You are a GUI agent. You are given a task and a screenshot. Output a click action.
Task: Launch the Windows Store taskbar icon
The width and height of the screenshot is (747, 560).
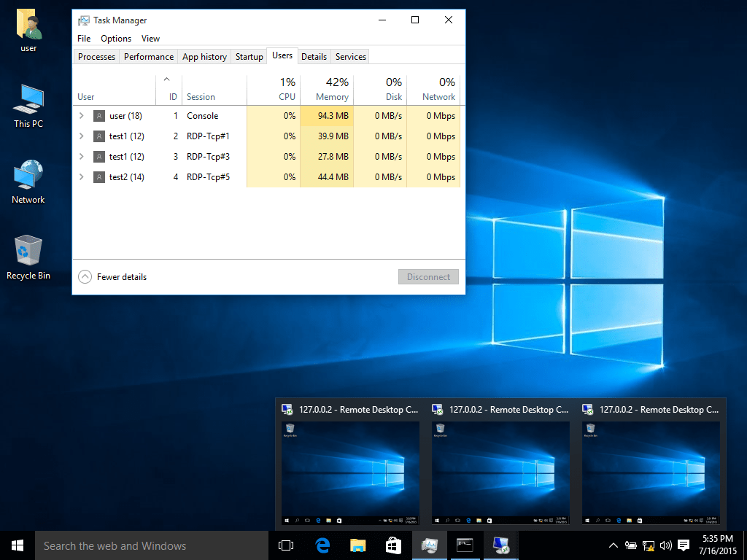click(x=393, y=545)
